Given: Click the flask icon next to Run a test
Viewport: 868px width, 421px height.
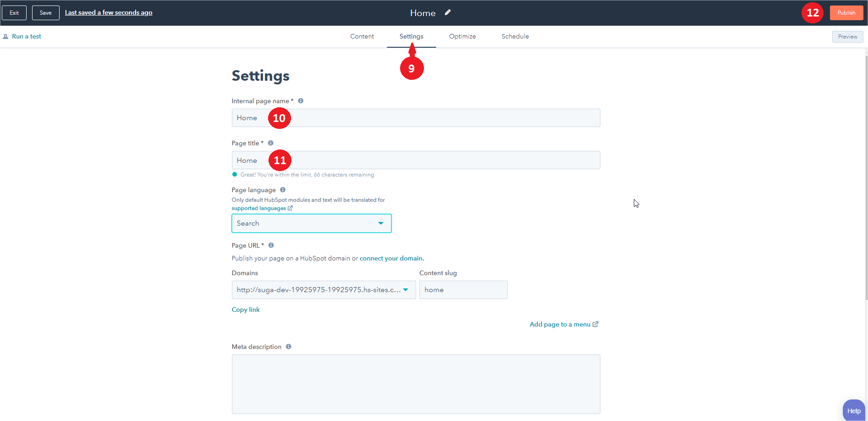Looking at the screenshot, I should click(x=5, y=37).
